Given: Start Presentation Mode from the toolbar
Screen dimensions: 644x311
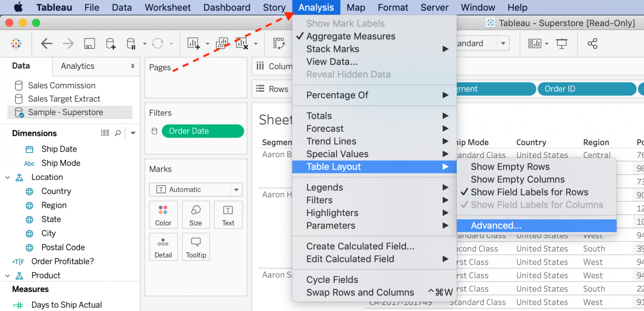Looking at the screenshot, I should 561,43.
